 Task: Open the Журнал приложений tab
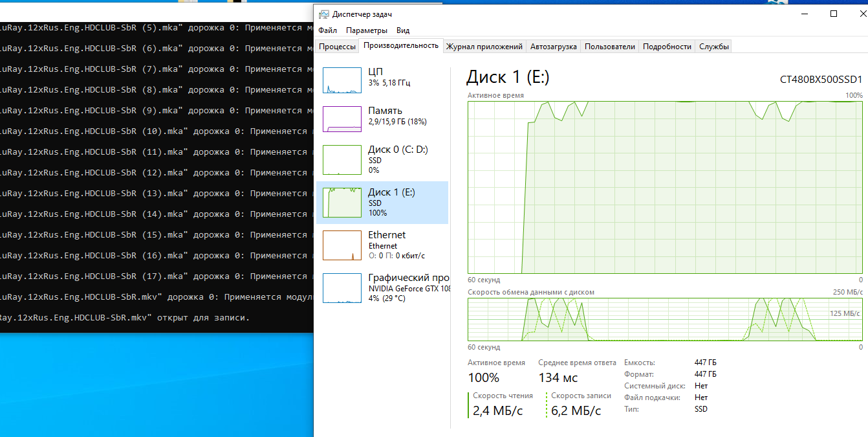[x=484, y=47]
